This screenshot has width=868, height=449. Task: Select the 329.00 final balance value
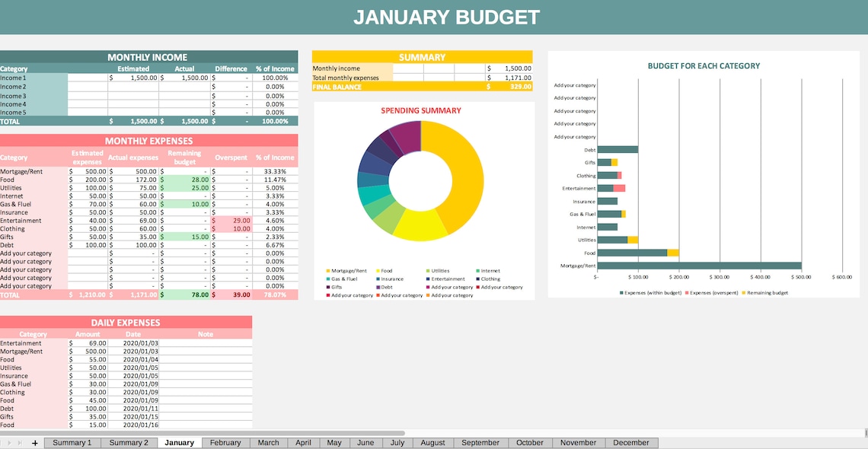click(509, 87)
